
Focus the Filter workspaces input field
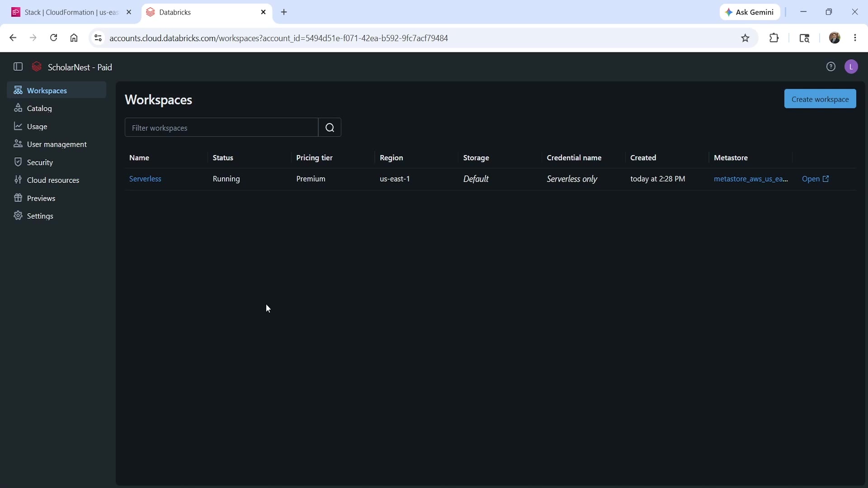coord(222,128)
